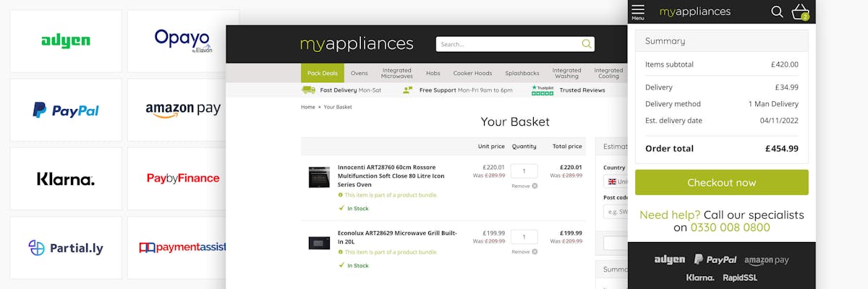This screenshot has width=868, height=289.
Task: Select Splashbacks category
Action: tap(522, 73)
